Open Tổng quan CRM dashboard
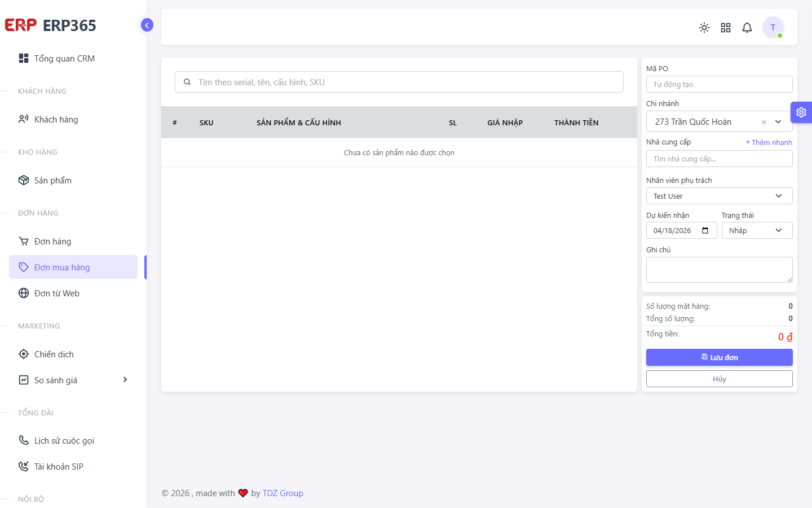The height and width of the screenshot is (508, 812). click(73, 59)
